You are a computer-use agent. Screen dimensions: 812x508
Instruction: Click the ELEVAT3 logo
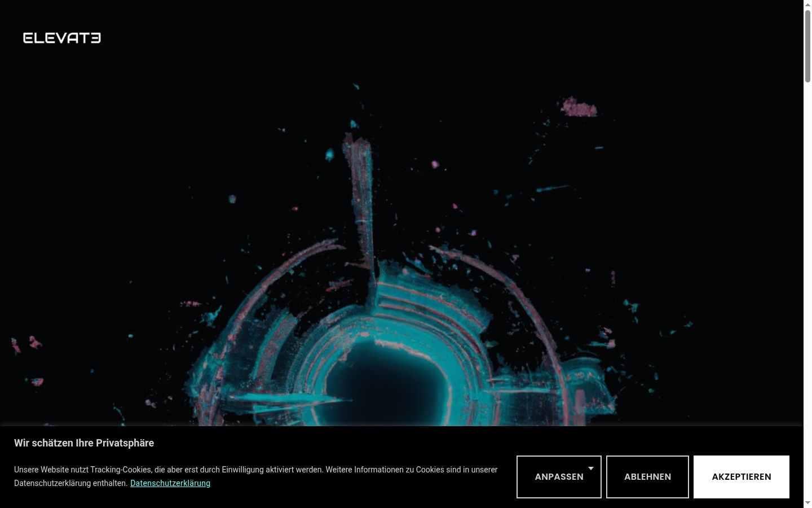click(62, 38)
